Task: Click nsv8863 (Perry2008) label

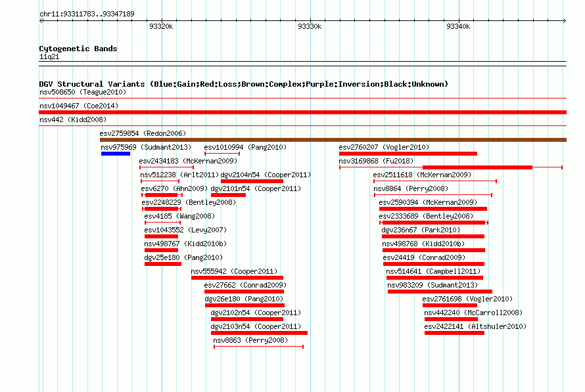Action: coord(250,340)
